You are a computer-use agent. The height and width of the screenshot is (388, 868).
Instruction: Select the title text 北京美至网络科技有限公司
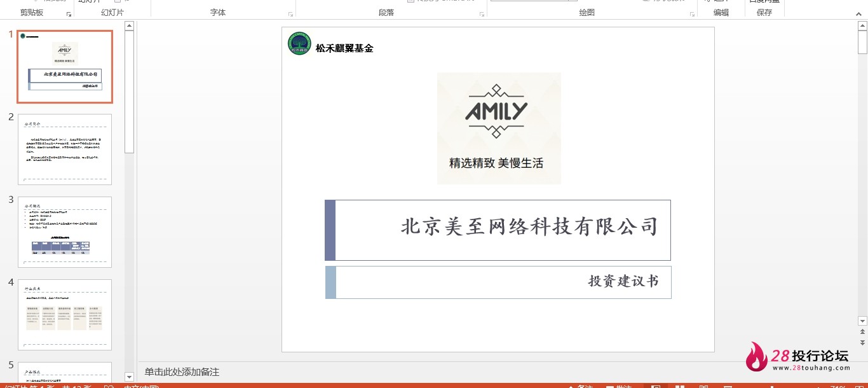[529, 227]
